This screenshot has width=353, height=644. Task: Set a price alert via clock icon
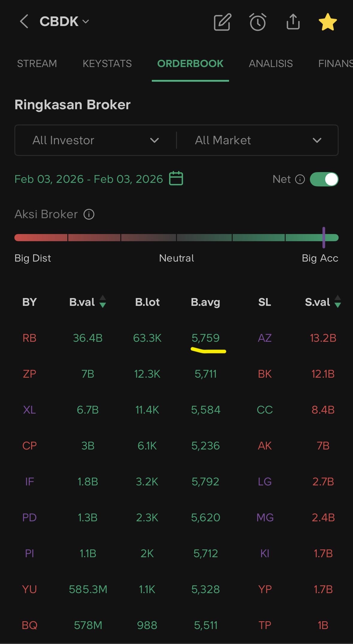pyautogui.click(x=257, y=22)
